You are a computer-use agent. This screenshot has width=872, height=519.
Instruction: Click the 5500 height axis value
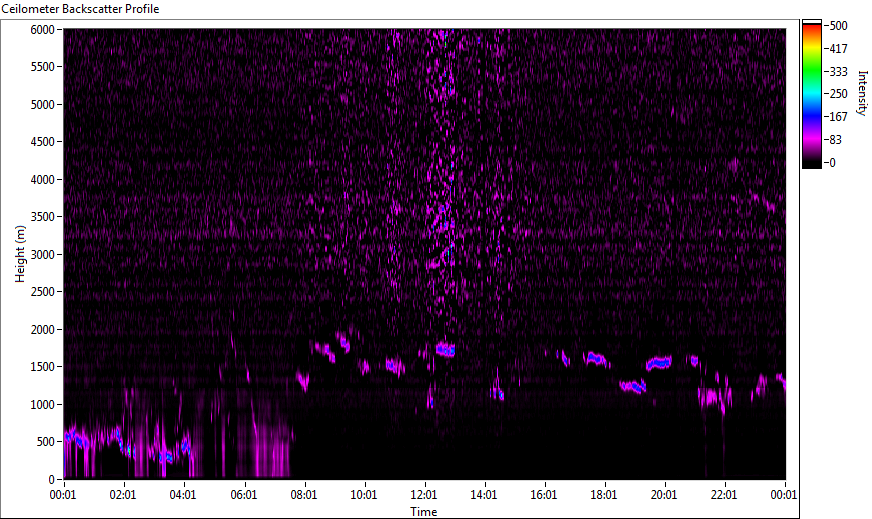click(43, 67)
